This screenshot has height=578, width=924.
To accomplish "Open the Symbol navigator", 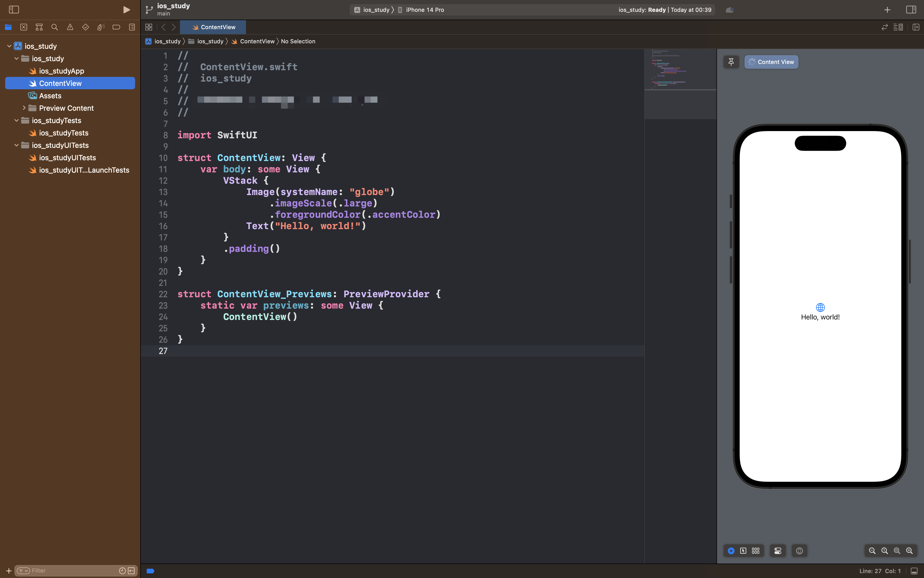I will click(x=39, y=27).
